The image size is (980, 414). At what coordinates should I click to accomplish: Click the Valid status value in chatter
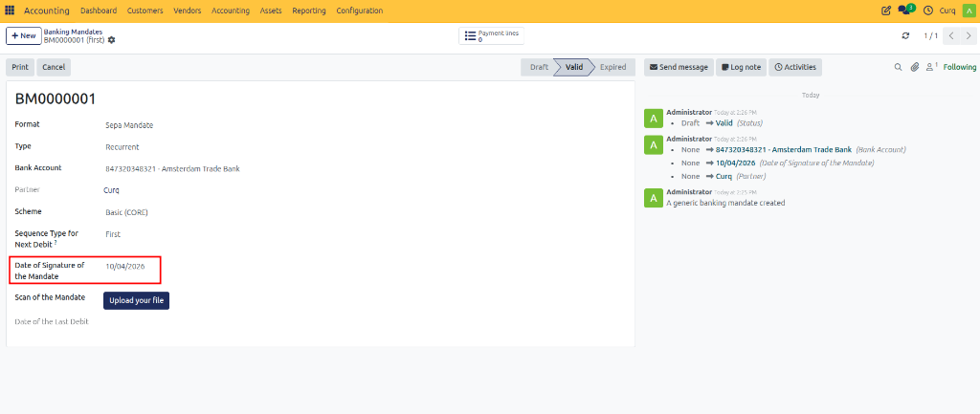click(724, 123)
